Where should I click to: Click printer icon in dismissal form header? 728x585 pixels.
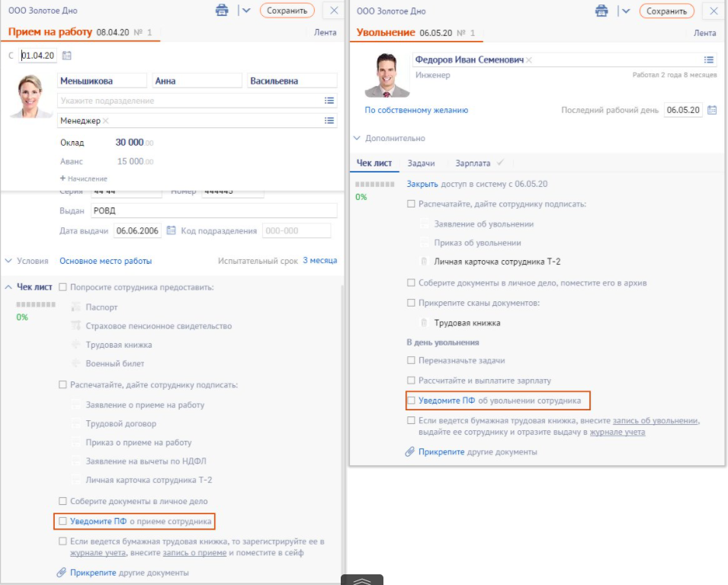(601, 11)
